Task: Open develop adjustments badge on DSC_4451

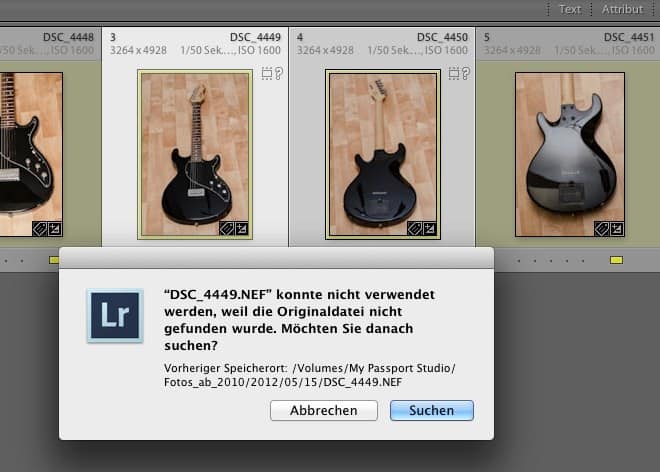Action: coord(617,228)
